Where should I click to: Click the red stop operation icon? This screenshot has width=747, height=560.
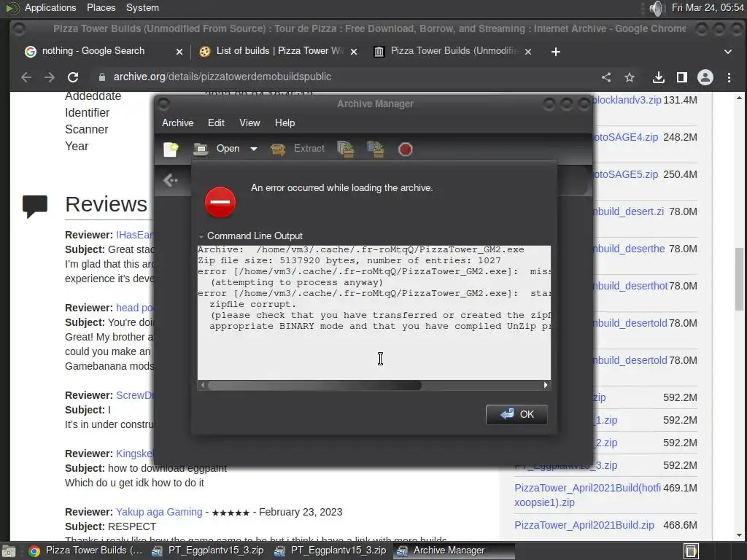pyautogui.click(x=405, y=149)
